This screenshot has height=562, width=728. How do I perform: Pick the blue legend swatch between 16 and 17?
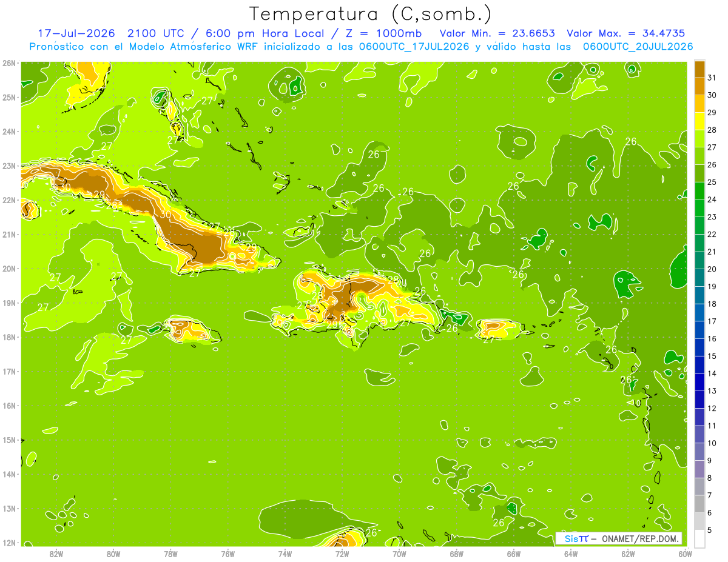[x=700, y=330]
